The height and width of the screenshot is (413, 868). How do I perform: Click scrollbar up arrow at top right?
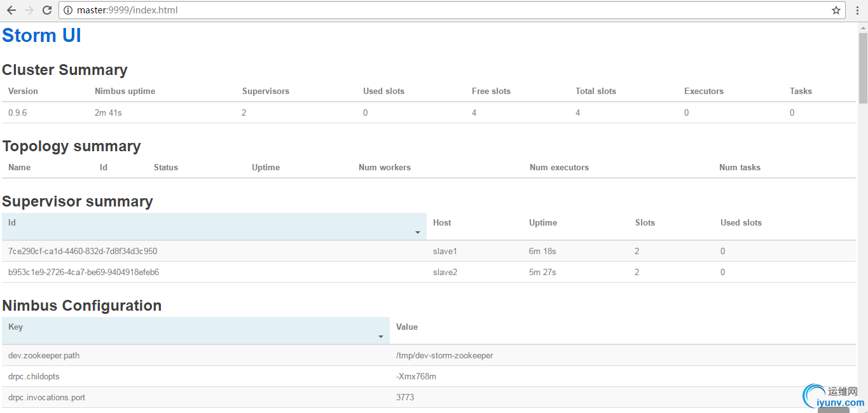pyautogui.click(x=863, y=27)
